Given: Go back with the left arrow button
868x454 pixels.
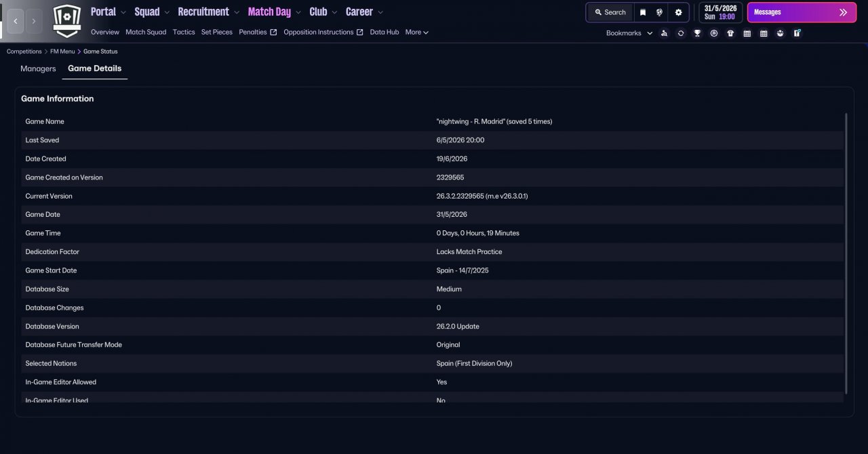Looking at the screenshot, I should [16, 21].
